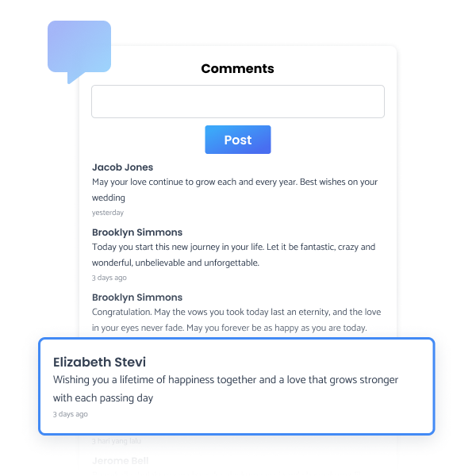
Task: Click the "with each passing day" line
Action: click(x=103, y=397)
